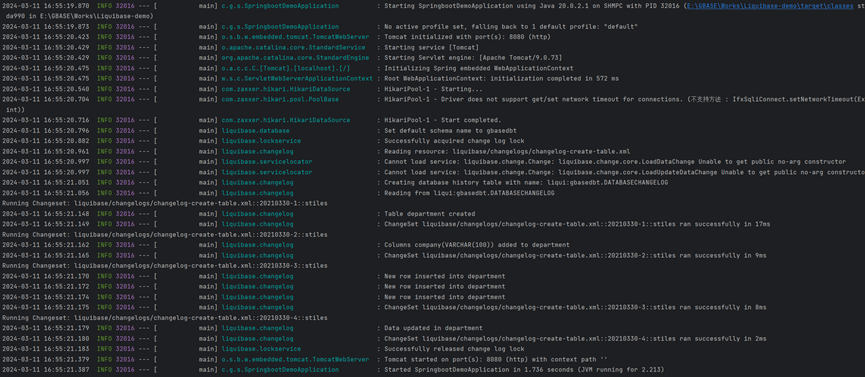Viewport: 865px width, 377px height.
Task: Open the Liquibase-demo target classes path link
Action: (770, 6)
